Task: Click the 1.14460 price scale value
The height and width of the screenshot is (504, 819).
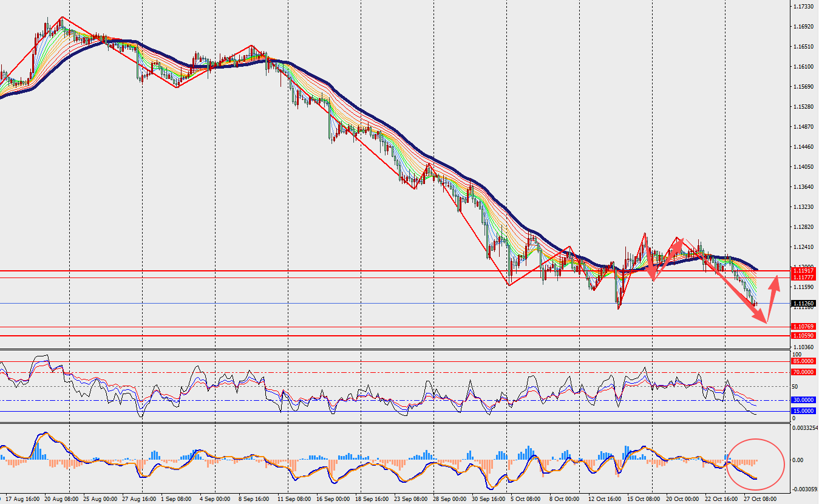Action: (x=804, y=147)
